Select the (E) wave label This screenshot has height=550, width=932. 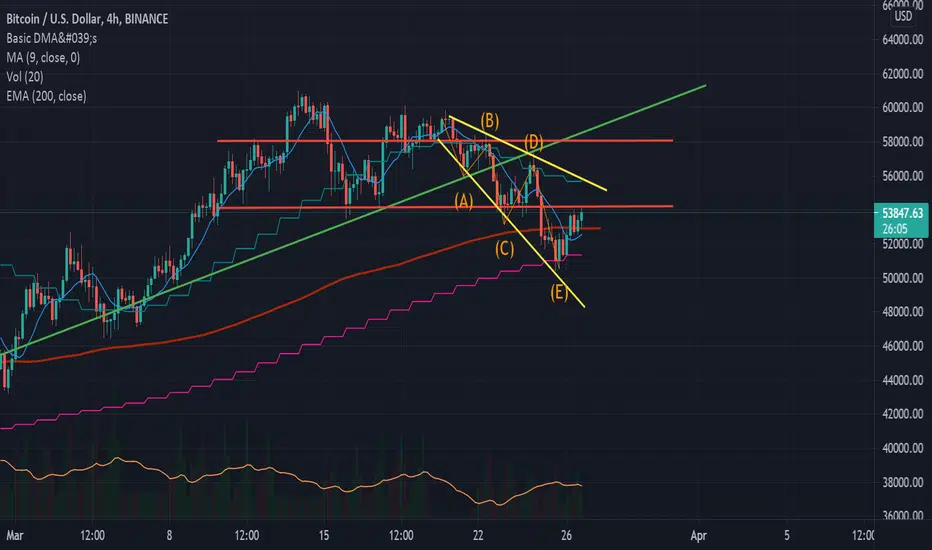559,293
